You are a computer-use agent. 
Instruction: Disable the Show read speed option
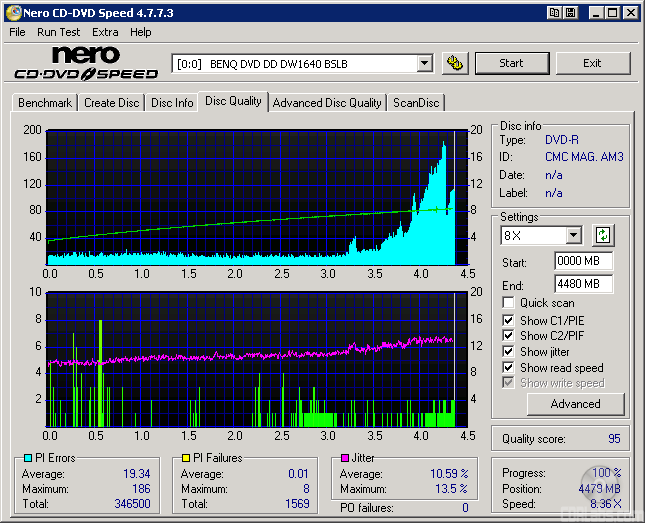(x=509, y=368)
